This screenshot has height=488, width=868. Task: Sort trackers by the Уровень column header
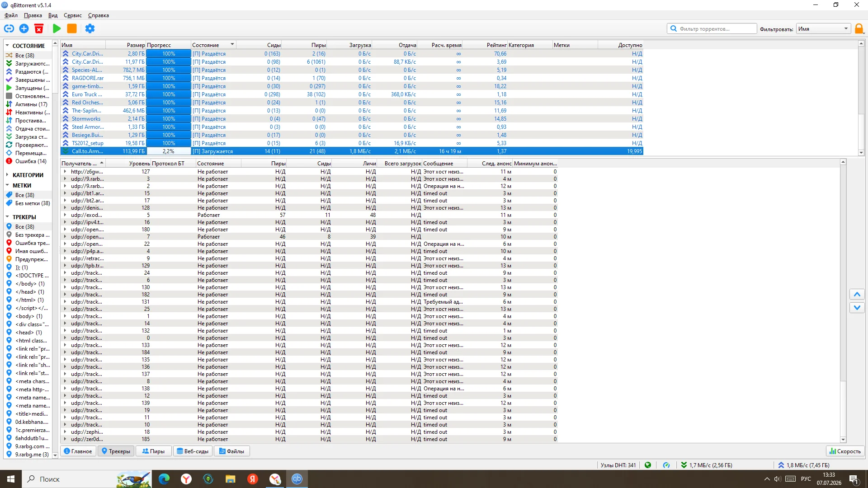tap(128, 164)
